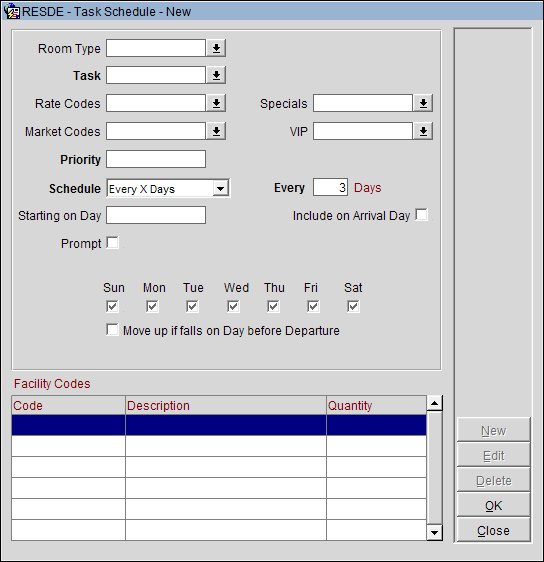Click the Facility Codes scroll down arrow
Screen dimensions: 544x562
point(435,533)
